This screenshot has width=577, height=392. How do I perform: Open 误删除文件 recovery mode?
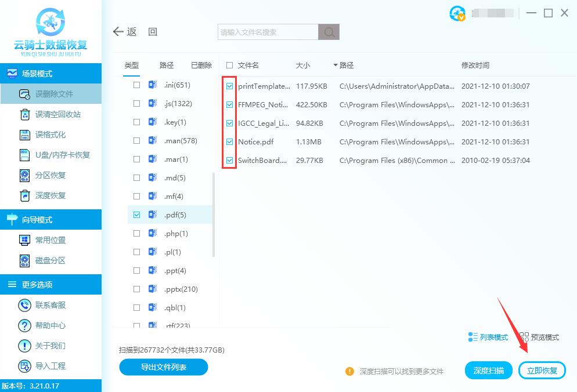pyautogui.click(x=51, y=94)
